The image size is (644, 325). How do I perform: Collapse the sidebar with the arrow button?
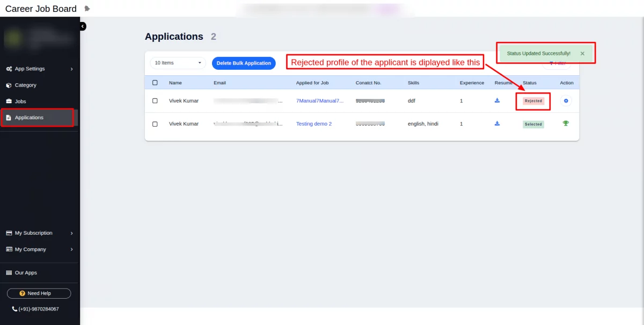(83, 26)
